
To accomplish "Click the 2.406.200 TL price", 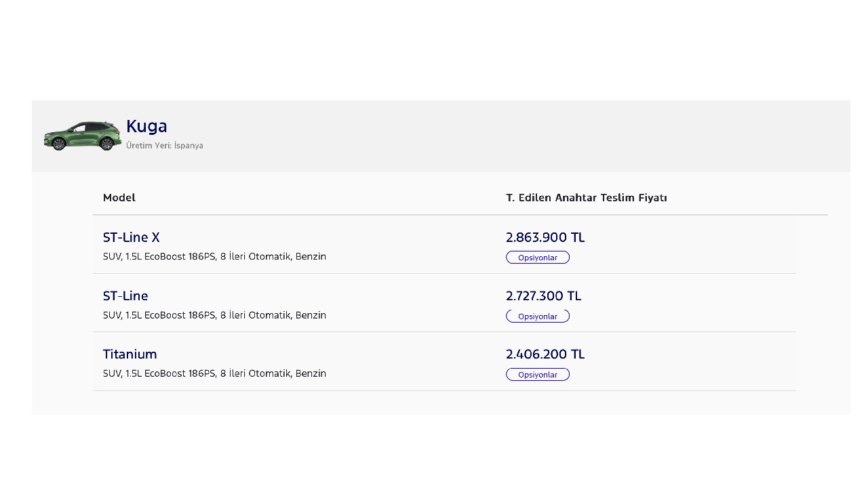I will [545, 354].
